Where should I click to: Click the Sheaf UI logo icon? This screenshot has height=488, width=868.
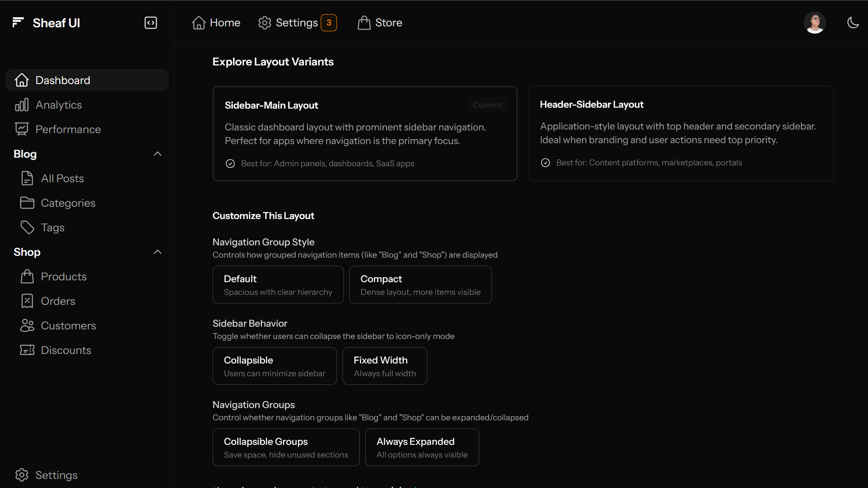click(x=18, y=23)
